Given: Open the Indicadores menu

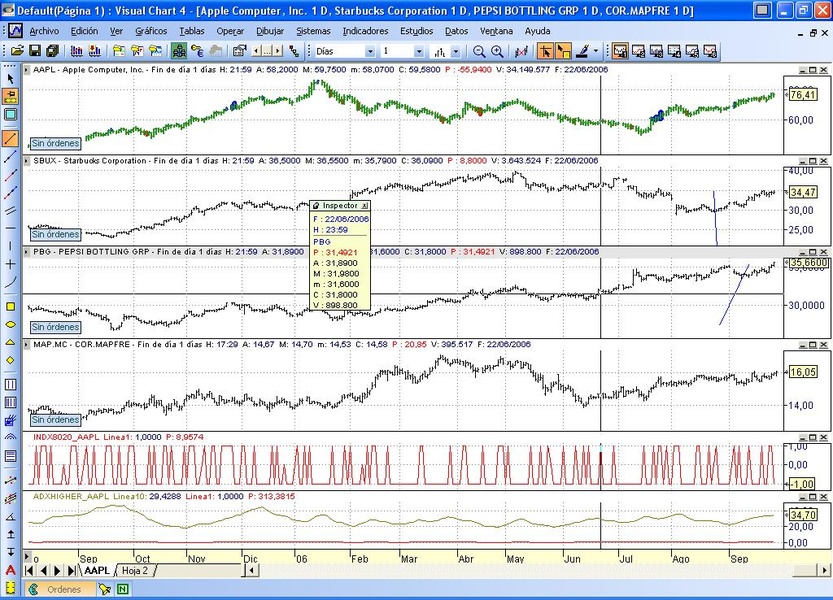Looking at the screenshot, I should tap(366, 31).
